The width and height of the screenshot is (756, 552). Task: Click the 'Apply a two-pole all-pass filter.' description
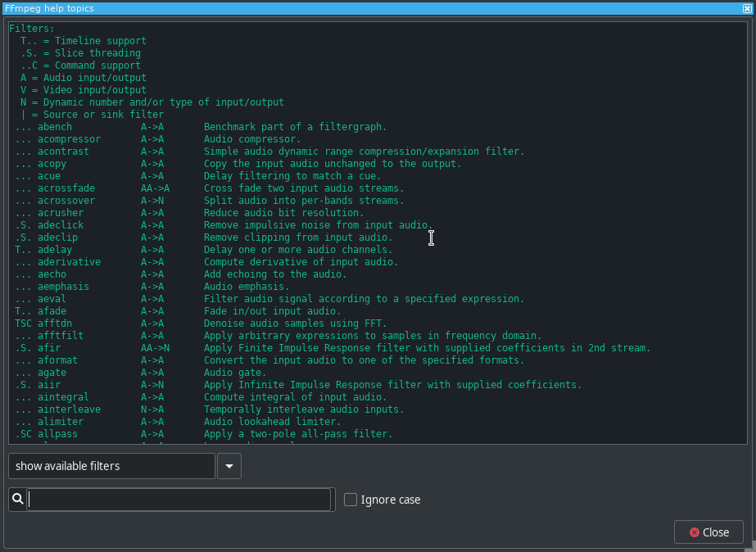298,434
